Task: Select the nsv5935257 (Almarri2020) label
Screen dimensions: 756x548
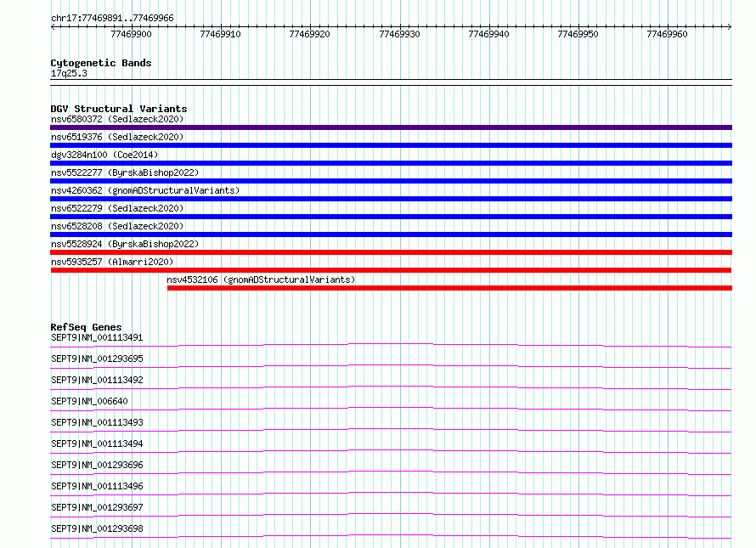Action: coord(112,262)
